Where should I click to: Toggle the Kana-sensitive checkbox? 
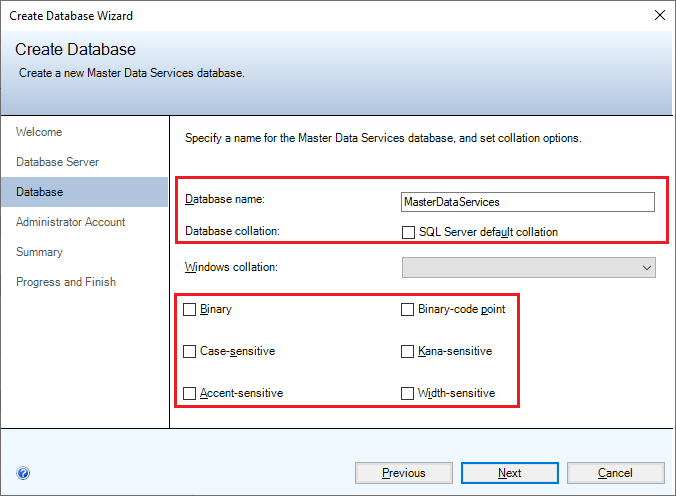[x=408, y=352]
